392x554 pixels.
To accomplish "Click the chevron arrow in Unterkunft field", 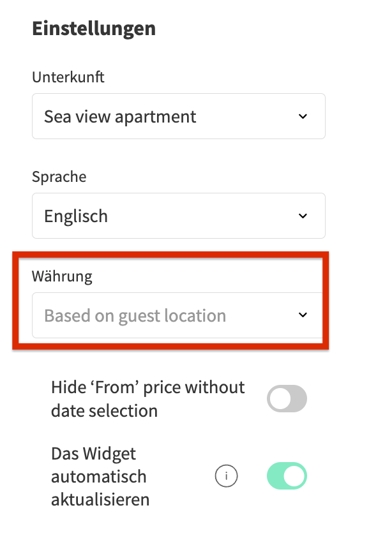I will pos(303,117).
